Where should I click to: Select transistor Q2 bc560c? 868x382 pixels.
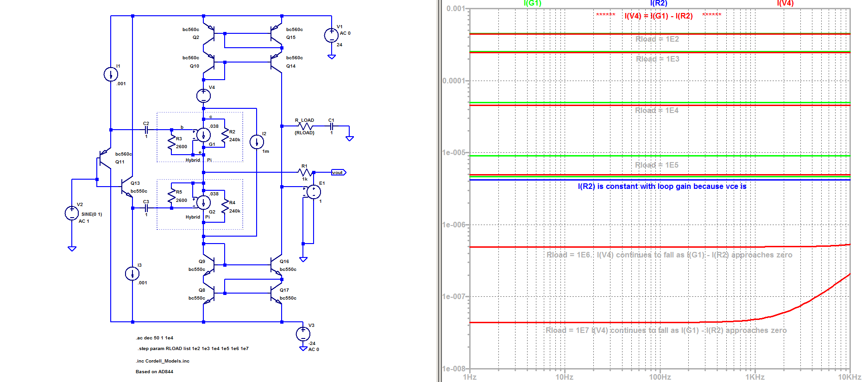[209, 34]
